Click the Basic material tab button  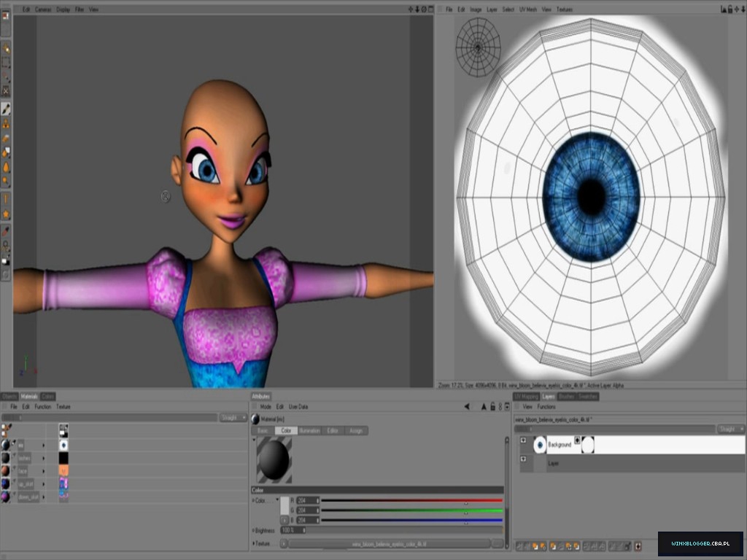click(x=263, y=430)
